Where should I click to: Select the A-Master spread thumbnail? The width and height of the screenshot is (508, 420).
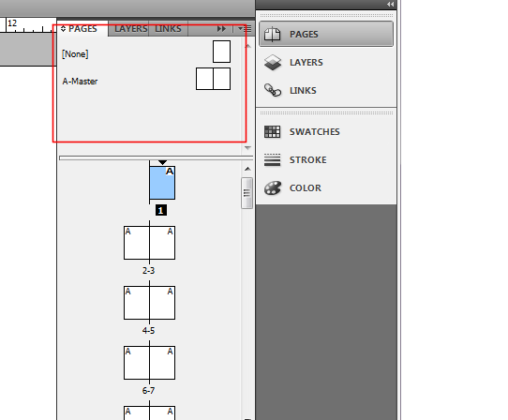(x=213, y=79)
